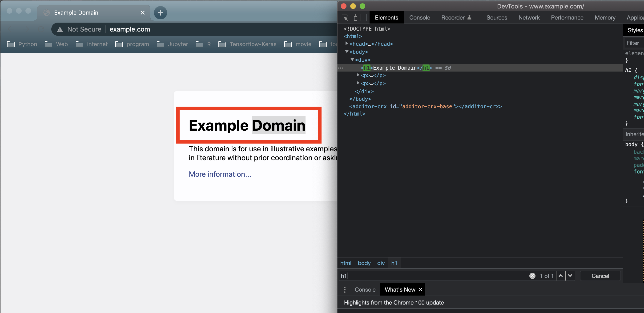Click the '1 of 1' result count
644x313 pixels.
(x=547, y=276)
